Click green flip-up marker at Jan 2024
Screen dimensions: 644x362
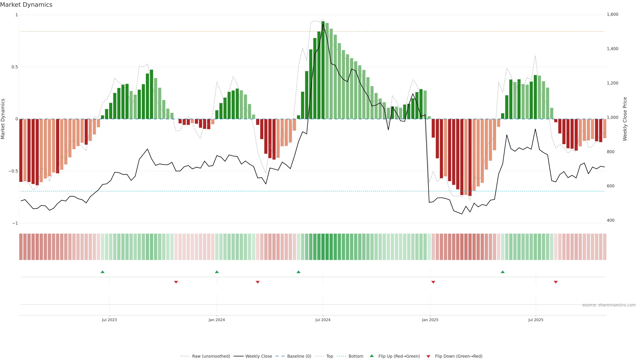[x=217, y=272]
